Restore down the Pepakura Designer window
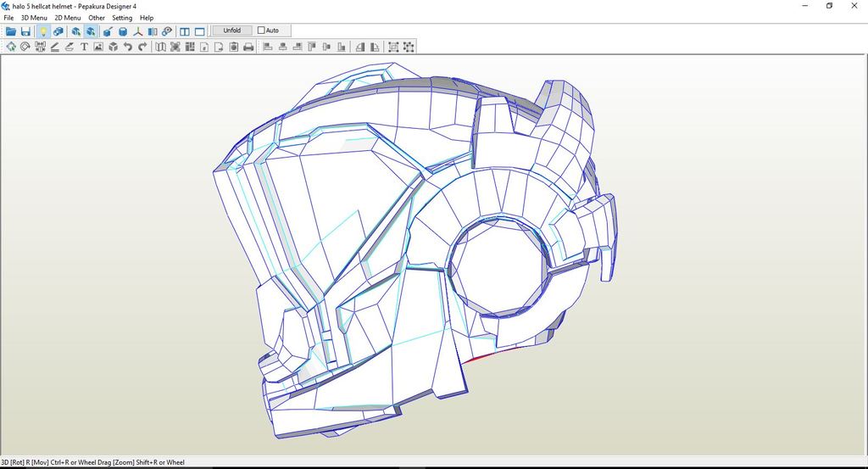868x469 pixels. [x=829, y=6]
